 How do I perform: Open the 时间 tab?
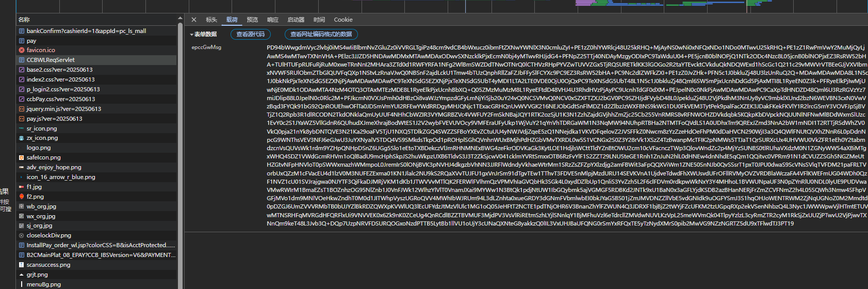pos(319,20)
